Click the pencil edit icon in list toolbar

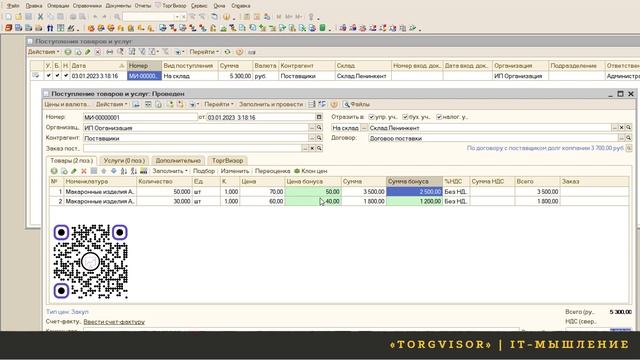(x=88, y=52)
